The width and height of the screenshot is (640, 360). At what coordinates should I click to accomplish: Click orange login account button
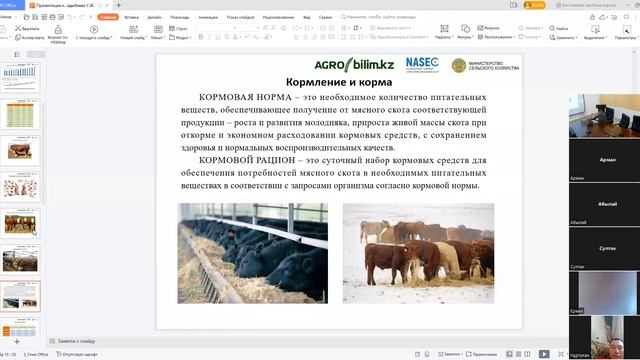point(535,5)
